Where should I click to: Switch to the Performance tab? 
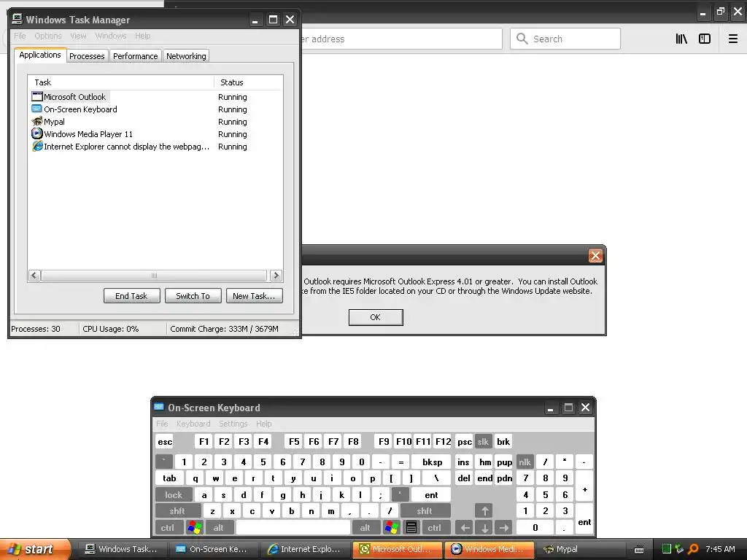click(135, 56)
